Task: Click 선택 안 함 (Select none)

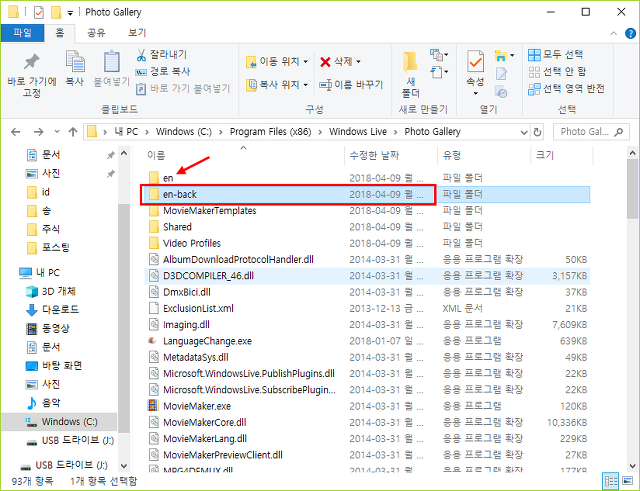Action: point(557,72)
